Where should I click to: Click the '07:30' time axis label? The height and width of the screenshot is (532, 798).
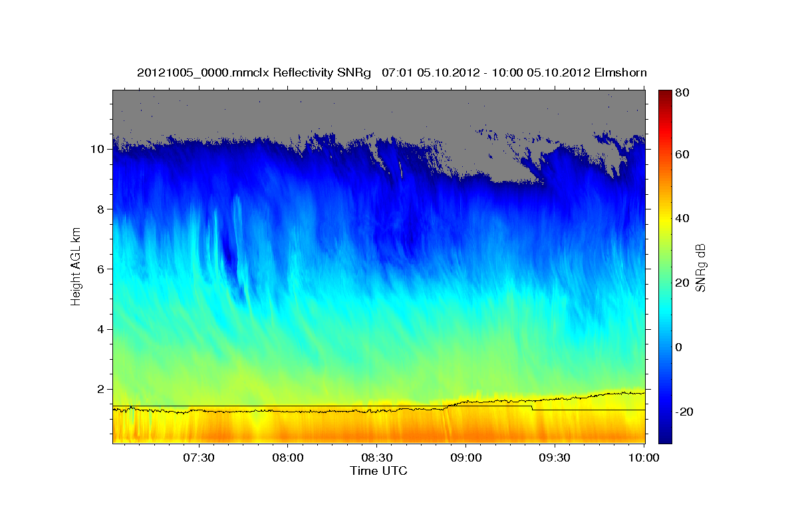[x=199, y=458]
